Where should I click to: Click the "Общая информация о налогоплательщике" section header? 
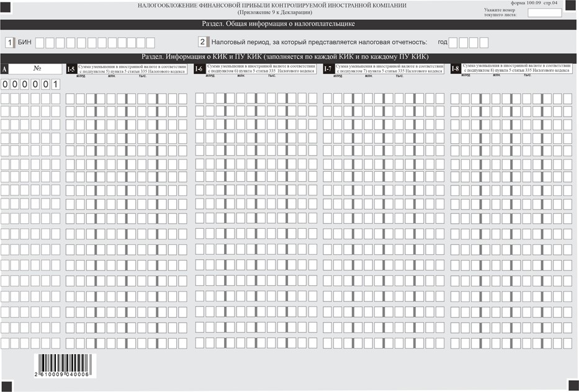[279, 24]
